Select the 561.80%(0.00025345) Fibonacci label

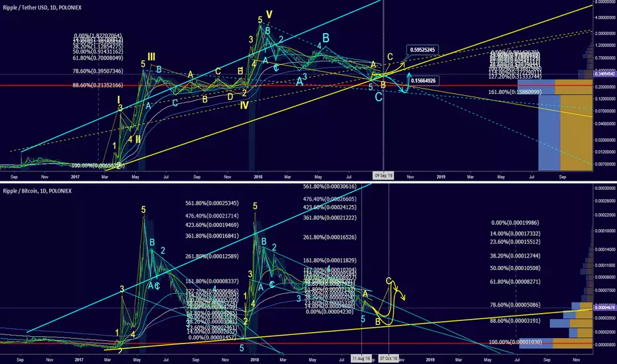(212, 203)
